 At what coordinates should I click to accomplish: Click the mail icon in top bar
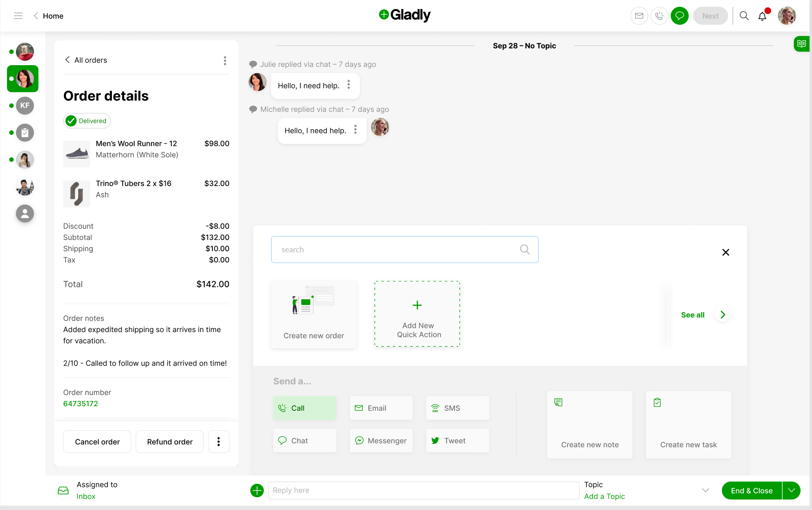(639, 16)
